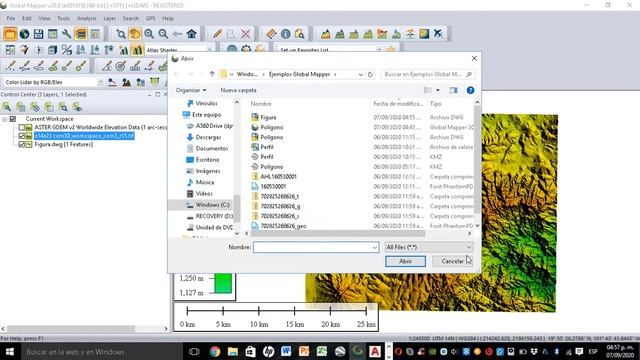Click the percent slope tool icon

(67, 50)
